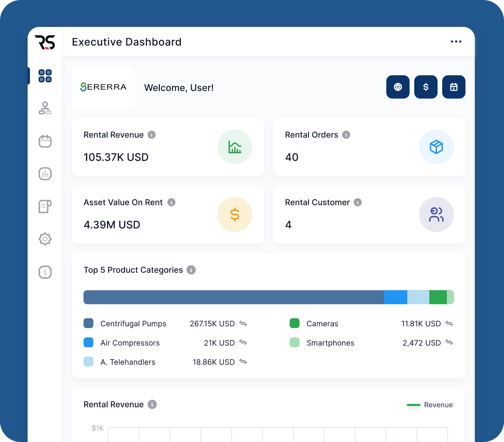The width and height of the screenshot is (504, 442).
Task: Click the 105.37K USD revenue value
Action: 116,157
